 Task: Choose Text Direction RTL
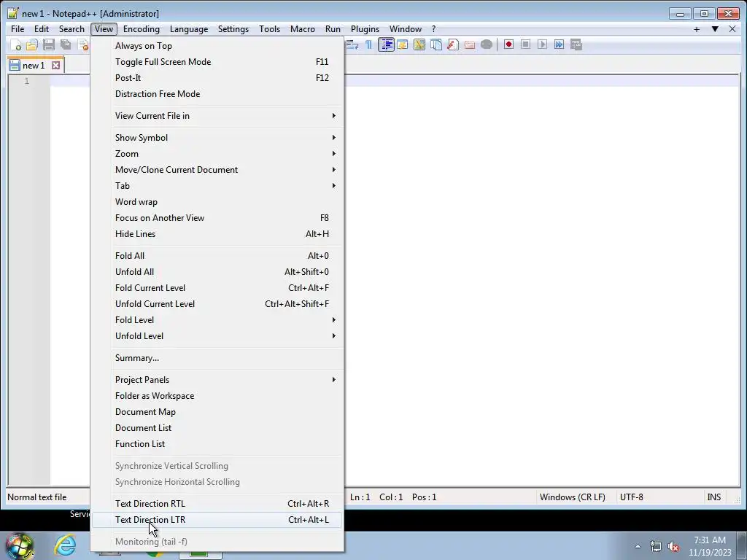point(217,504)
